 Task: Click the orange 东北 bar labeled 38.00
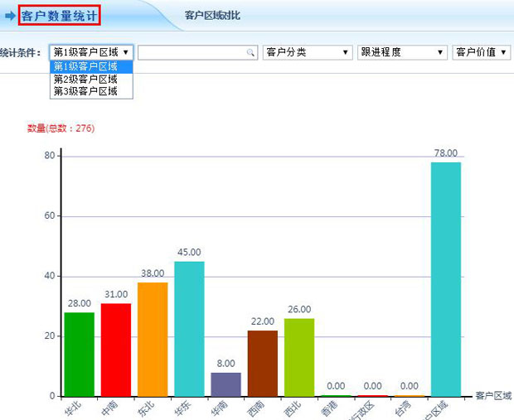(153, 340)
